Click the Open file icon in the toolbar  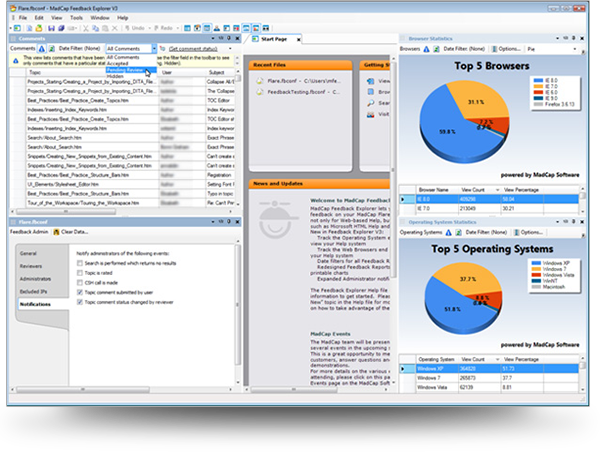pos(39,28)
